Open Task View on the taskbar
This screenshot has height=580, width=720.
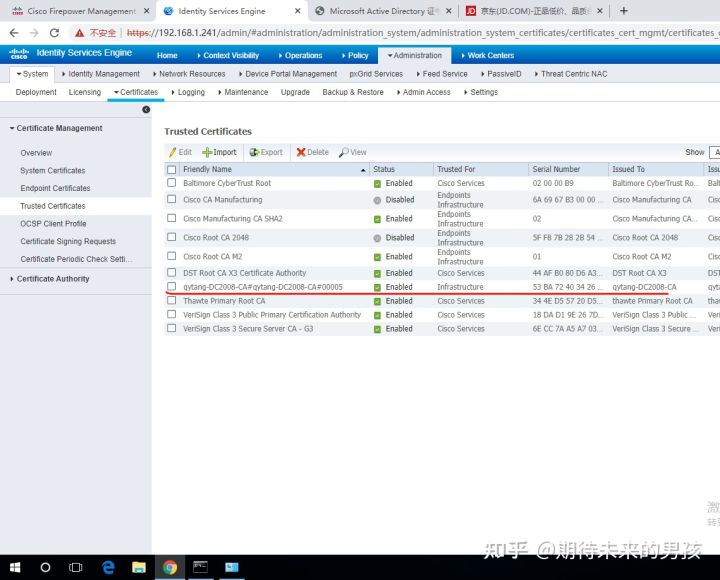coord(76,568)
